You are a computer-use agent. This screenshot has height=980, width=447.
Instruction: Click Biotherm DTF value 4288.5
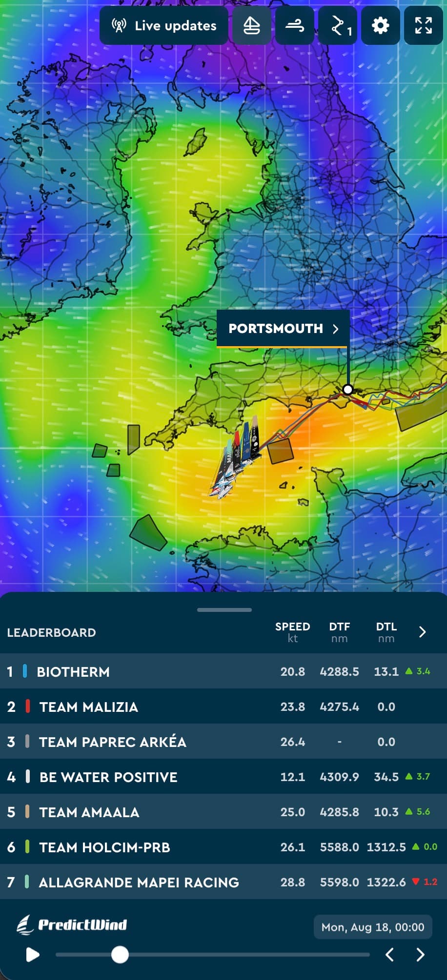pos(339,671)
